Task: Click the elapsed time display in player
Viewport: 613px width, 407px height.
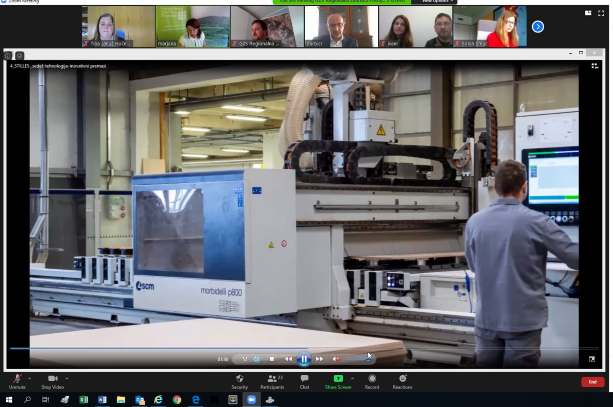Action: coord(223,359)
